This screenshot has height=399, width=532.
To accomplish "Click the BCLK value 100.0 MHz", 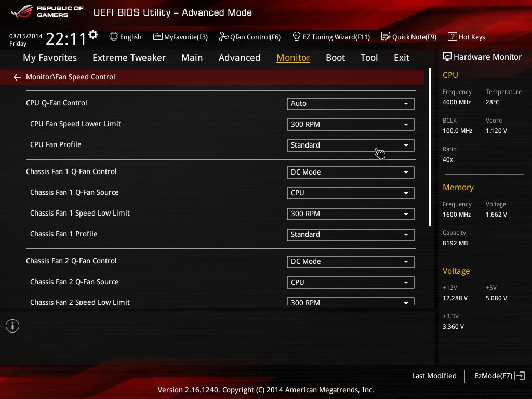I will [x=457, y=130].
